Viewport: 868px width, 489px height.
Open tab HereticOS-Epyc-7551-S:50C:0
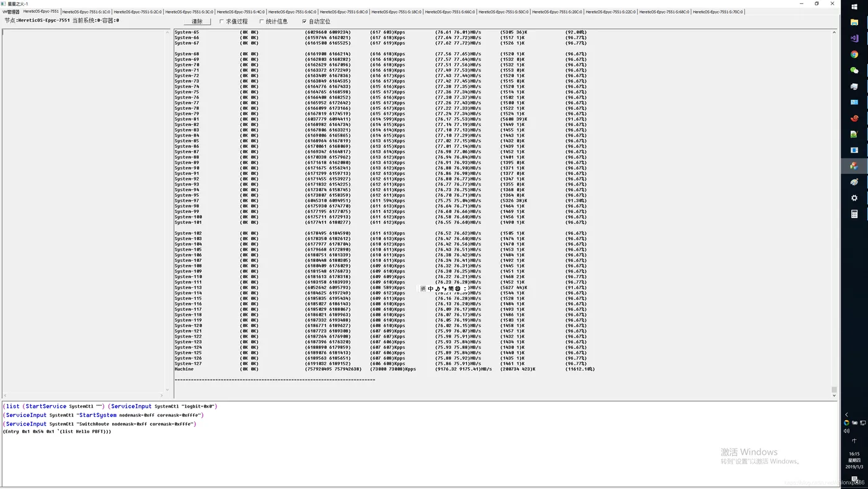tap(503, 12)
